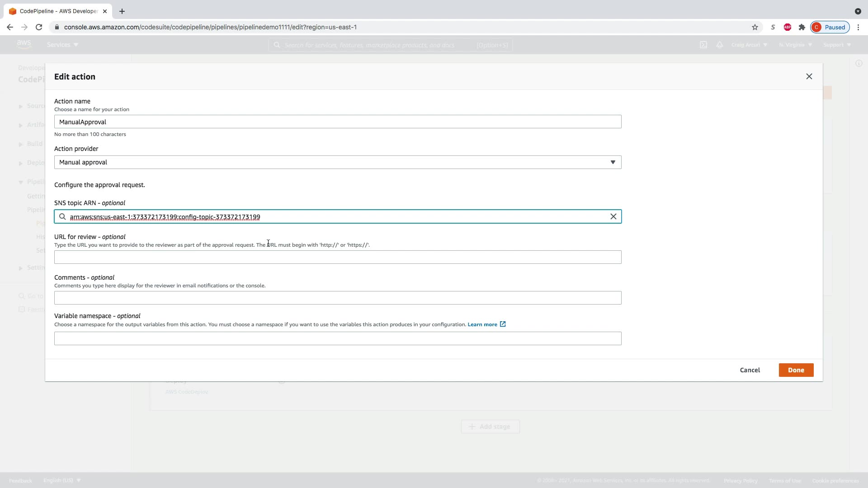868x488 pixels.
Task: Open a new browser tab
Action: (x=122, y=11)
